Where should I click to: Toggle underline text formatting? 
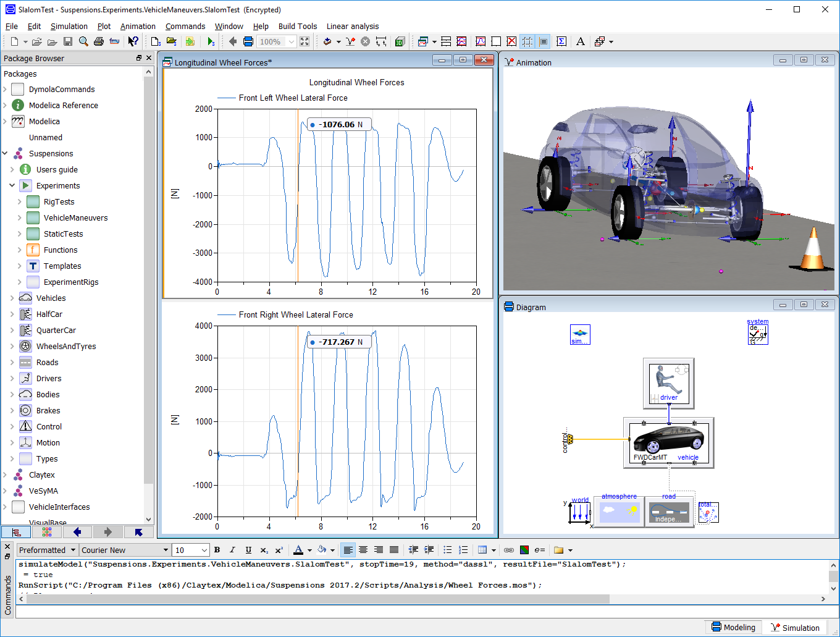(248, 550)
